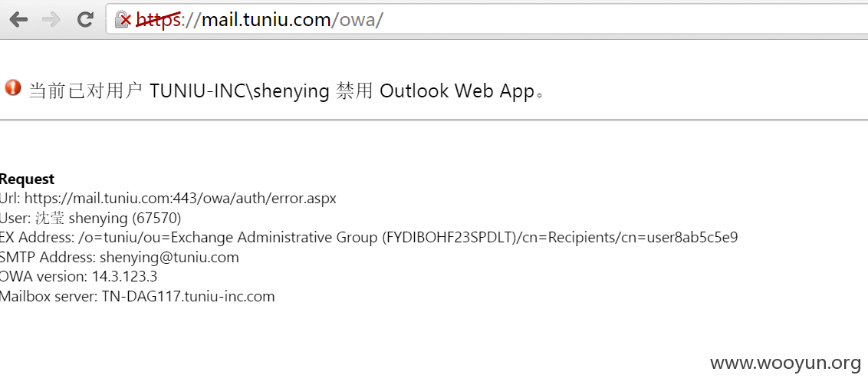Click the bold Request heading

click(27, 179)
